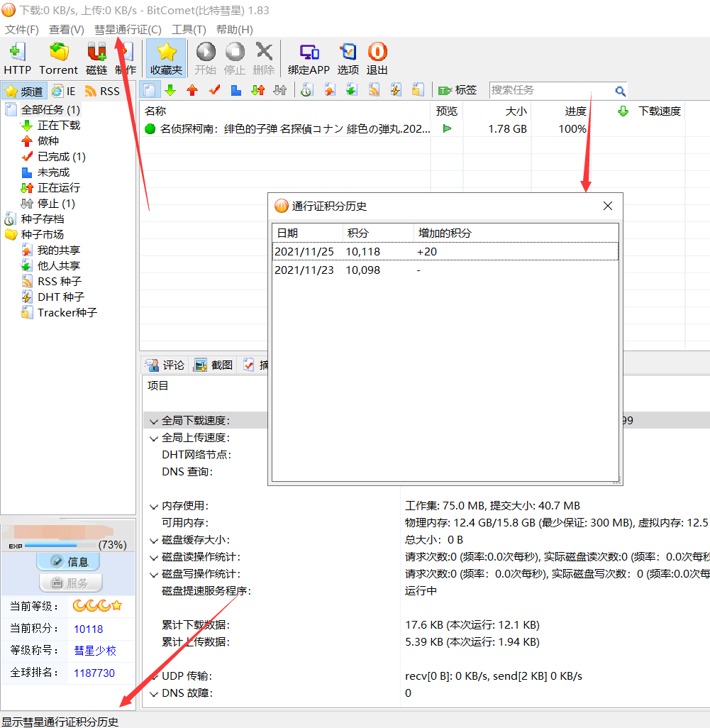The width and height of the screenshot is (710, 728).
Task: Filter by downloading green arrow icon in filter bar
Action: [x=170, y=90]
